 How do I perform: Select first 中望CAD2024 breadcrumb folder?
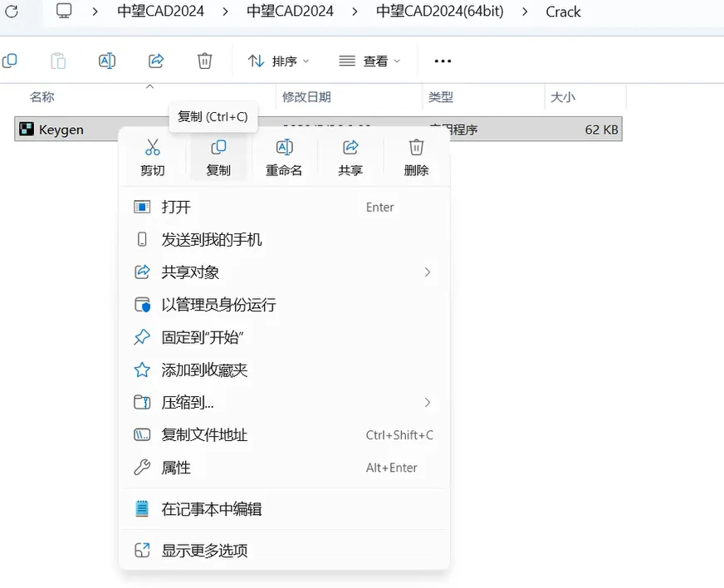coord(161,11)
